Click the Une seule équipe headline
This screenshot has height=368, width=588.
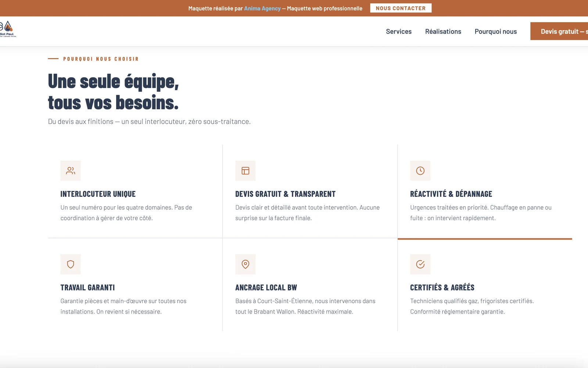coord(113,91)
